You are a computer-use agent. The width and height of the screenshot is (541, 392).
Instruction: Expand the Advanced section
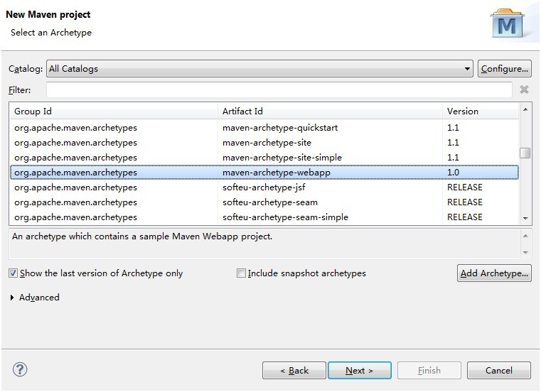(x=13, y=298)
